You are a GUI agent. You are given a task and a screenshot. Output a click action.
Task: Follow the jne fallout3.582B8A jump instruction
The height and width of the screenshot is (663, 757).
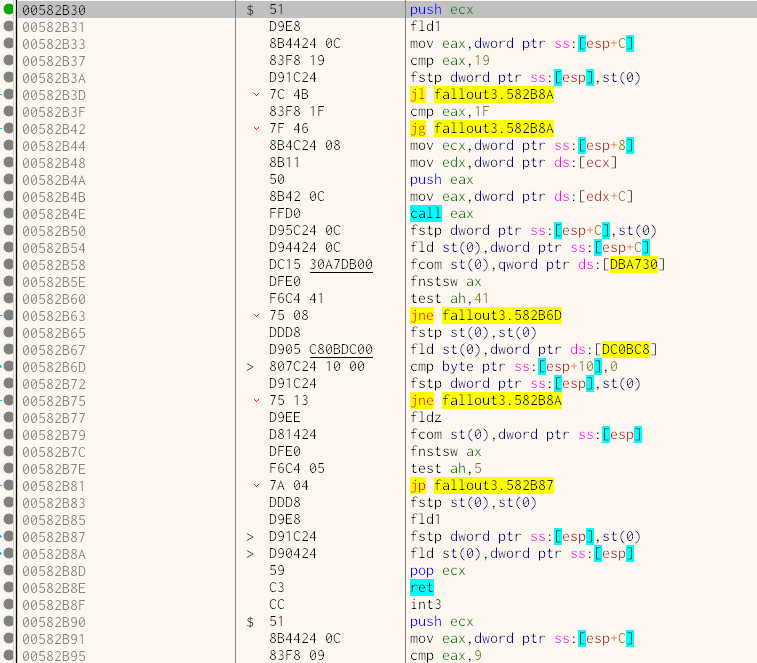tap(486, 400)
